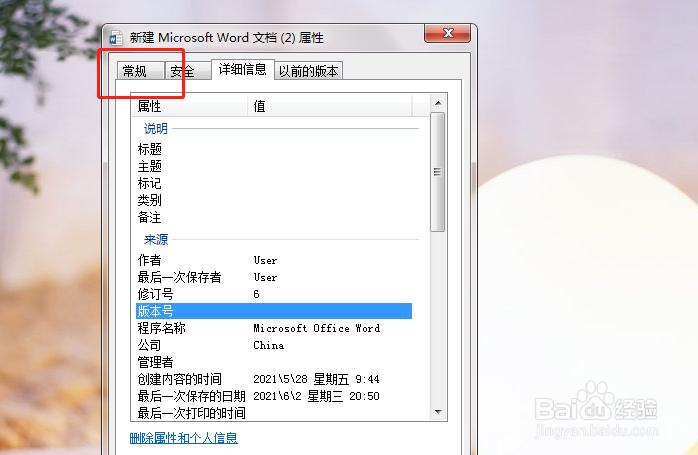The width and height of the screenshot is (698, 455).
Task: Click the 2021\6\2 last saved value
Action: [316, 396]
